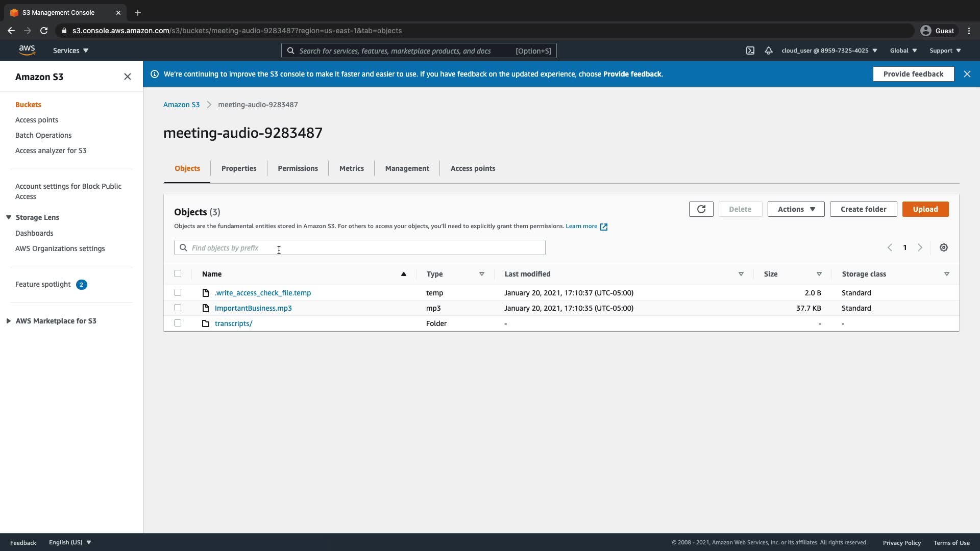Image resolution: width=980 pixels, height=551 pixels.
Task: Click the refresh objects icon button
Action: click(701, 209)
